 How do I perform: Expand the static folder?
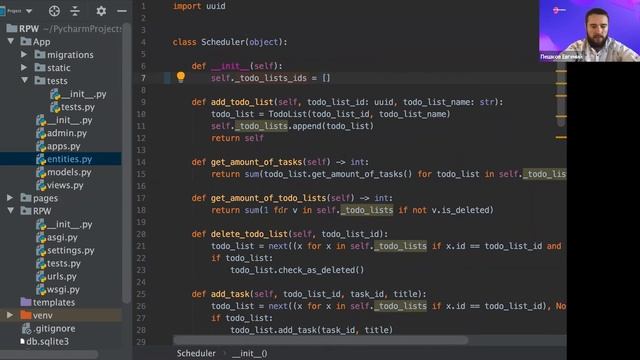(x=24, y=67)
